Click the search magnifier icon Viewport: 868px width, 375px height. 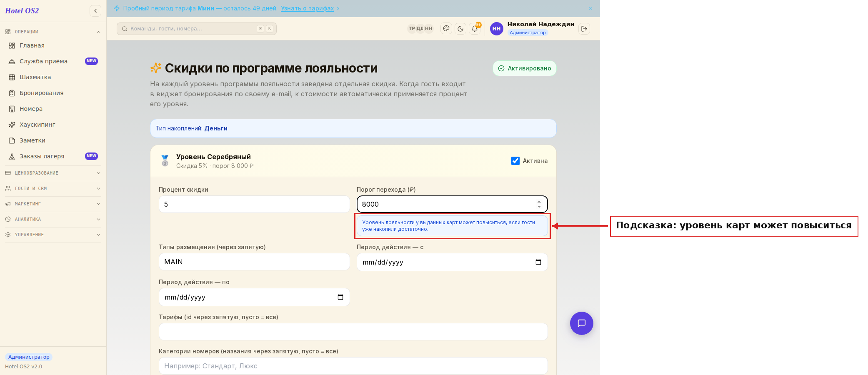coord(125,29)
